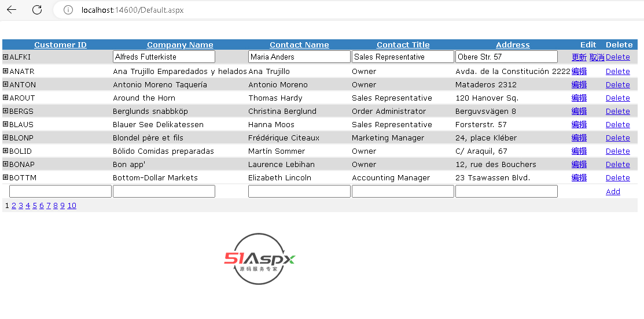Delete the Around the Horn row
This screenshot has height=319, width=644.
(618, 98)
